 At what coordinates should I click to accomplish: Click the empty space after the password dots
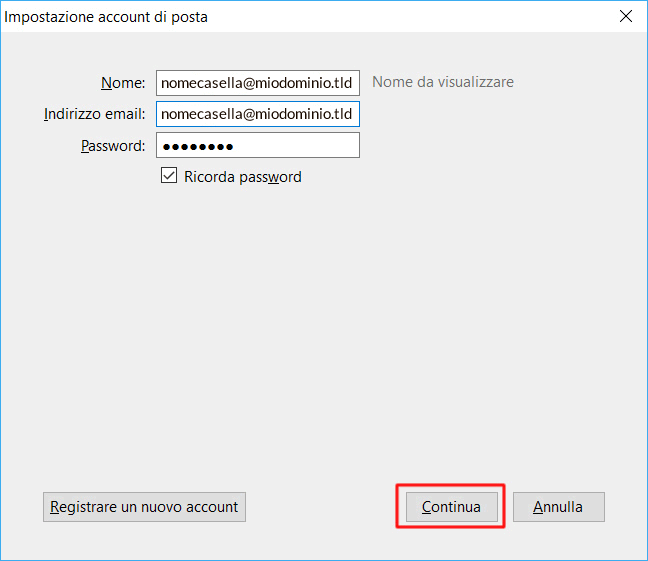pyautogui.click(x=300, y=146)
